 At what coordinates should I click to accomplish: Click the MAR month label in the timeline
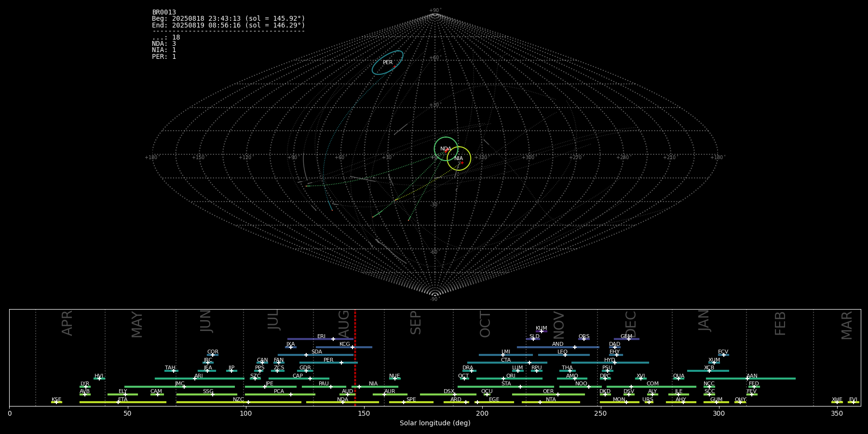pyautogui.click(x=847, y=325)
